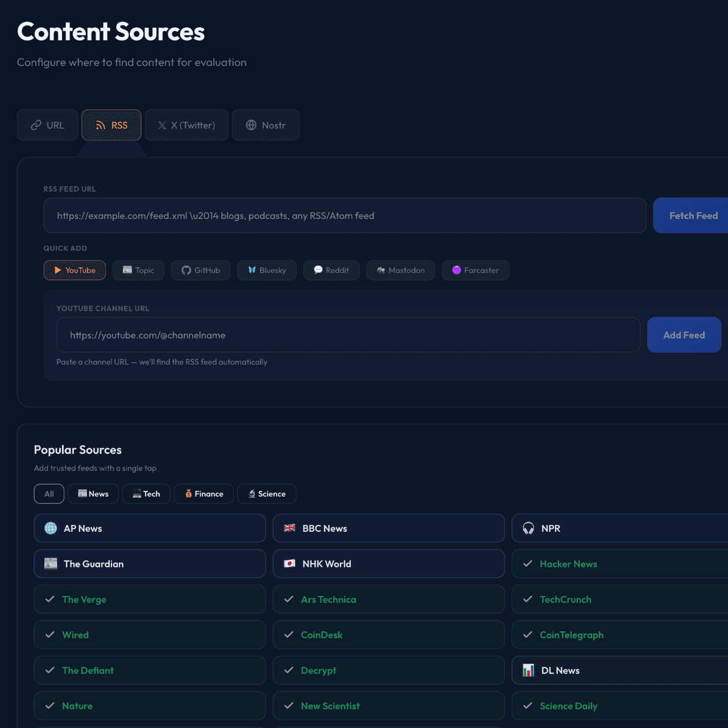Click the checkmark icon beside Hacker News
This screenshot has height=728, width=728.
coord(528,564)
